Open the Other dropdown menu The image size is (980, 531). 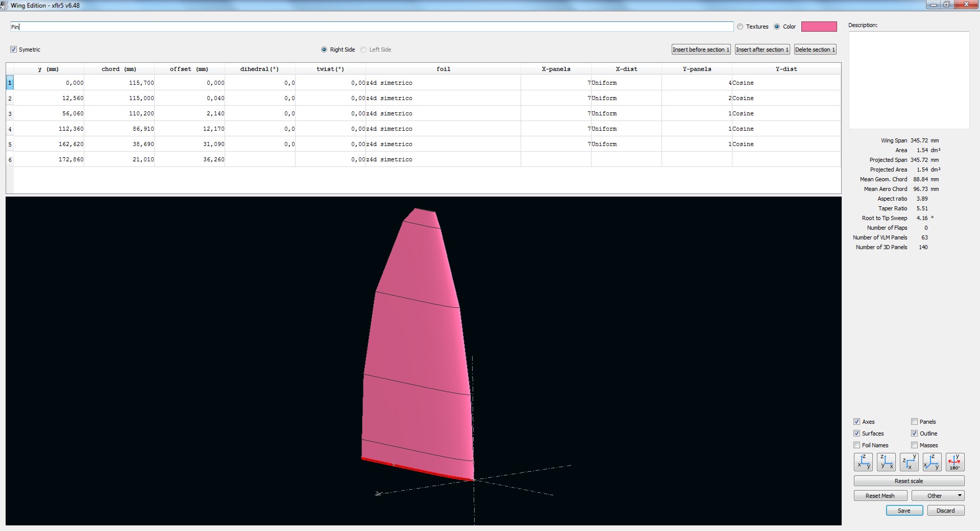pos(938,496)
